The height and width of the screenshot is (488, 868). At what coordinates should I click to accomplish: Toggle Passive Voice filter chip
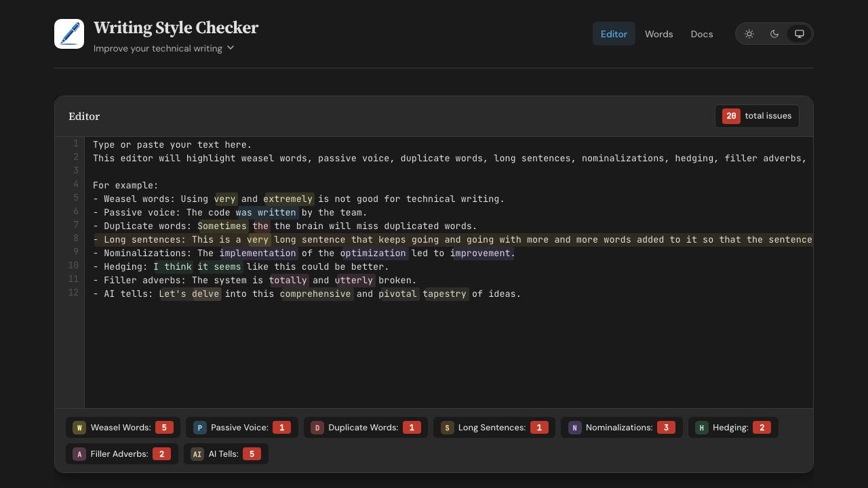coord(242,428)
